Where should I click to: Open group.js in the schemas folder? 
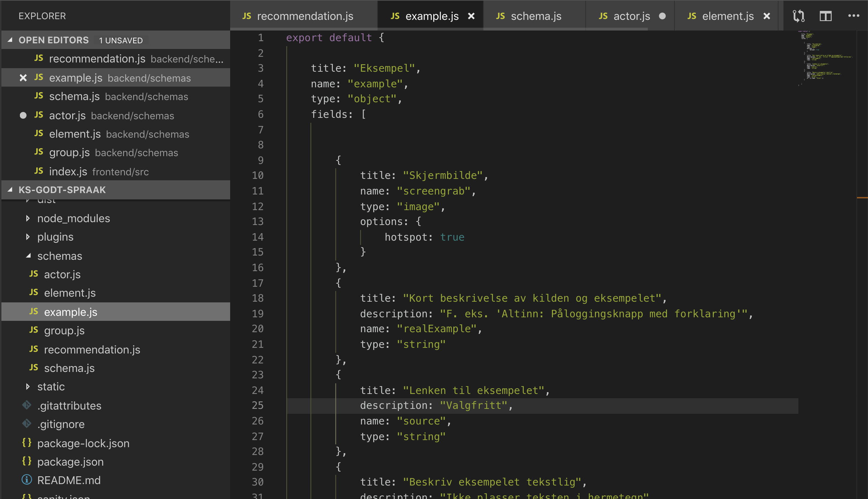pos(115,330)
